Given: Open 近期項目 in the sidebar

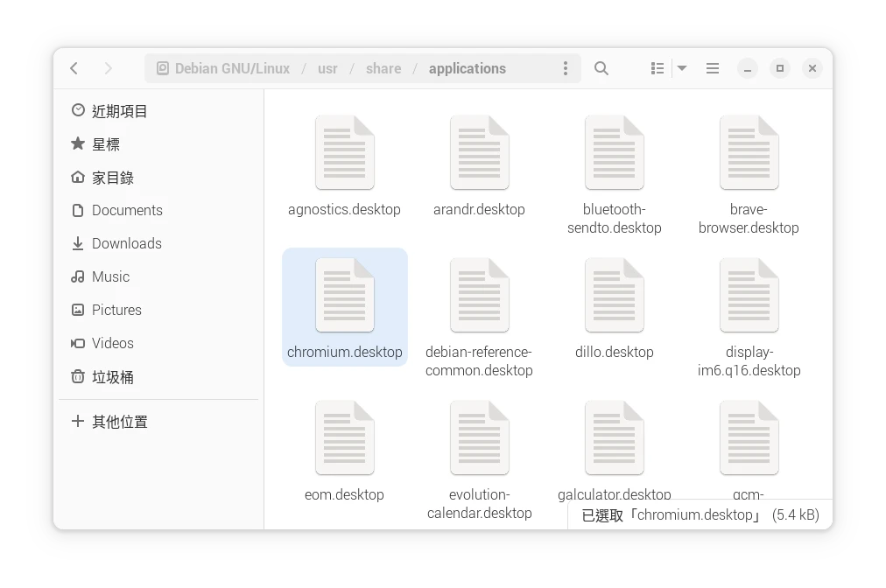Looking at the screenshot, I should coord(119,111).
